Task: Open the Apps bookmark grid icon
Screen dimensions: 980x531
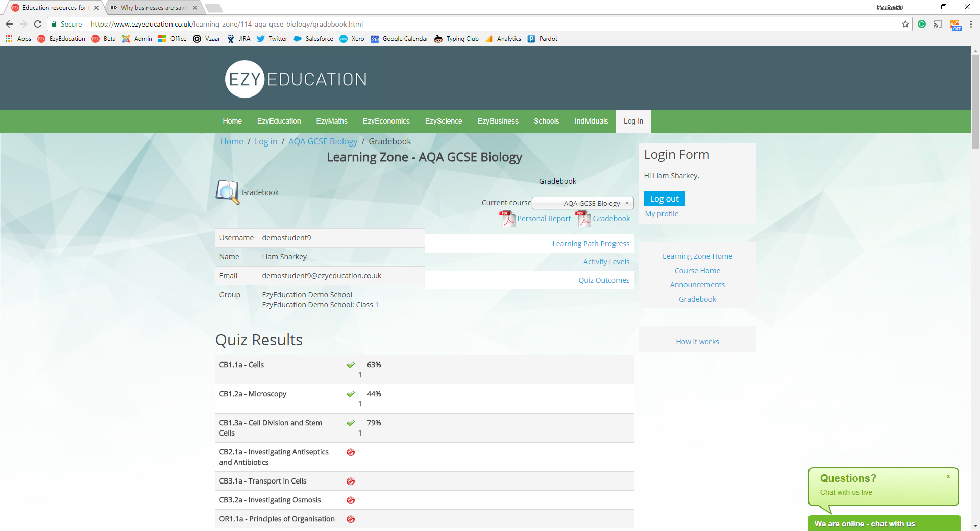Action: click(9, 39)
